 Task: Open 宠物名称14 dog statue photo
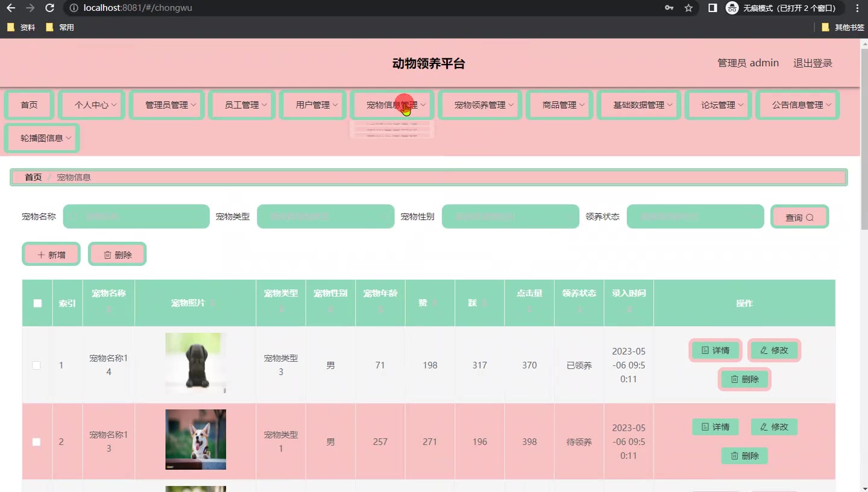click(196, 363)
